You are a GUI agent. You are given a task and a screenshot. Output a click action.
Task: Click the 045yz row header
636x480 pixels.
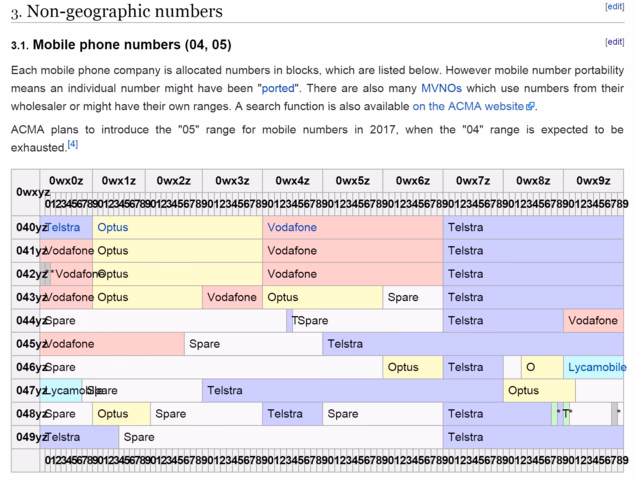click(x=26, y=344)
